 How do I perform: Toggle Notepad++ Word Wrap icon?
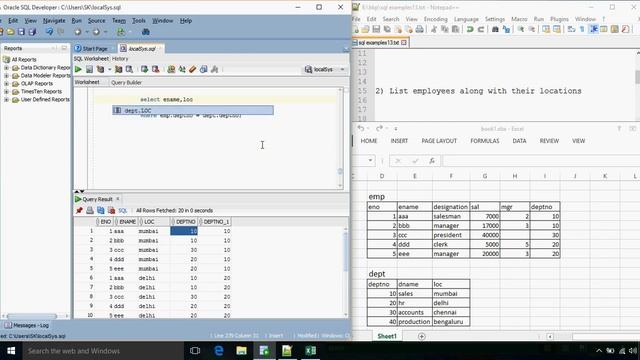pyautogui.click(x=571, y=29)
